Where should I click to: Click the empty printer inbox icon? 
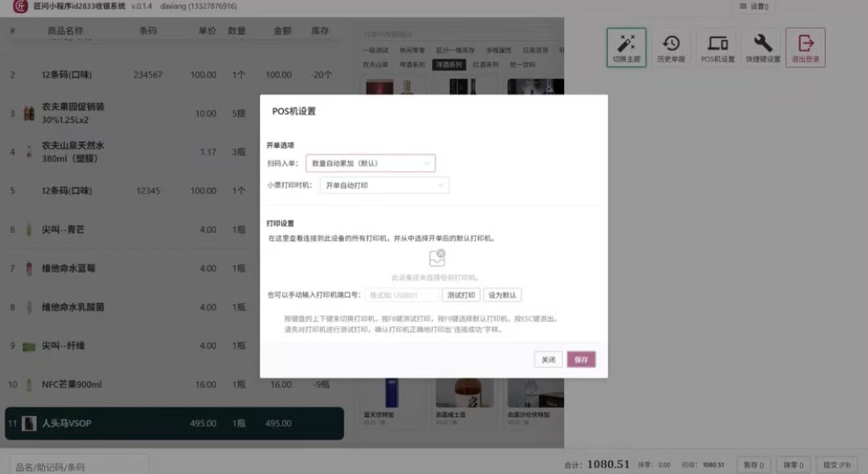click(437, 258)
